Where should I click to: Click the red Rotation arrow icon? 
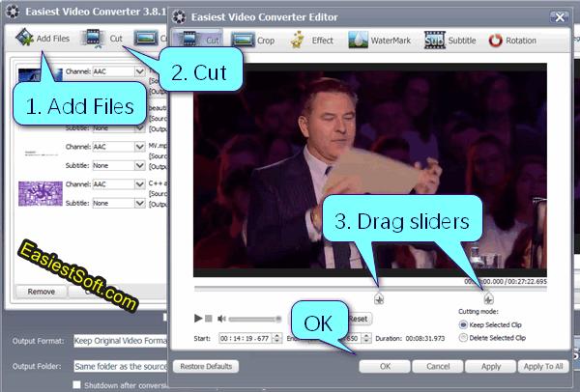495,40
